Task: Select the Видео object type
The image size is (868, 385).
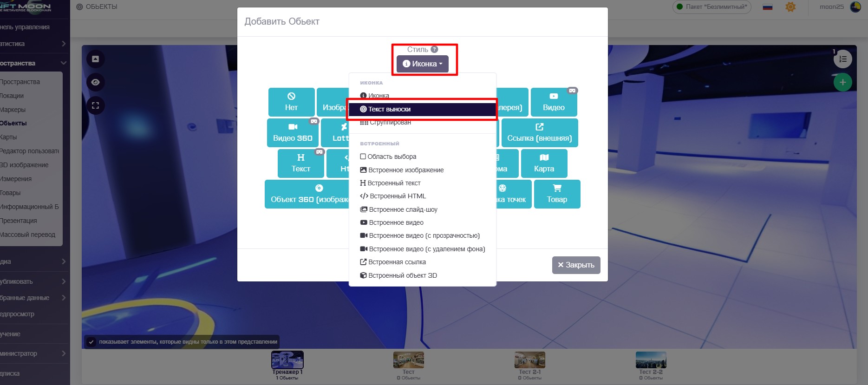Action: [554, 102]
